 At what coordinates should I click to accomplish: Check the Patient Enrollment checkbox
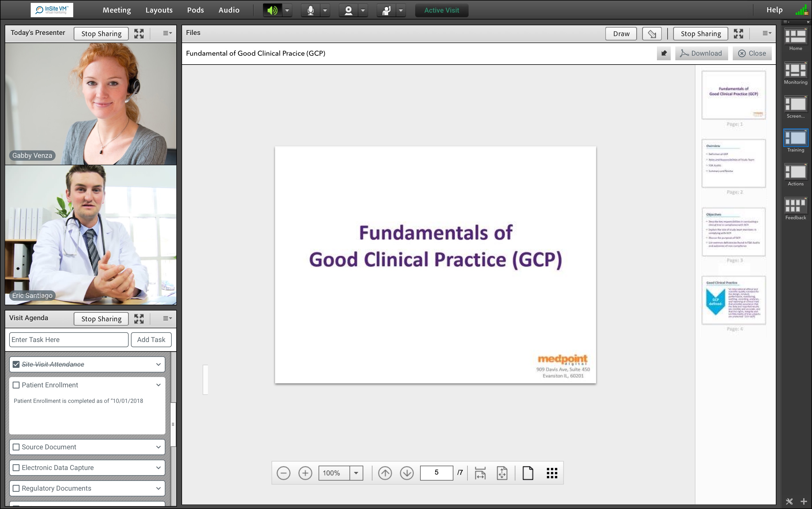pos(16,385)
